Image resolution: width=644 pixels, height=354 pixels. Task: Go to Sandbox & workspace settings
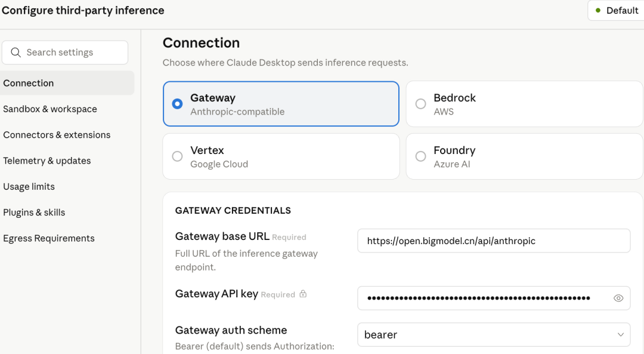(x=50, y=109)
